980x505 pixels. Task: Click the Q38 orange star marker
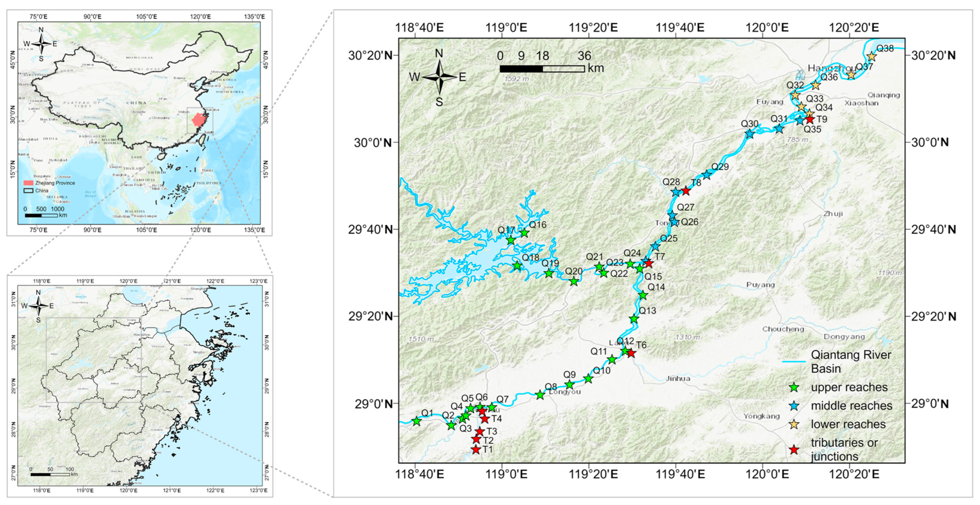coord(872,57)
